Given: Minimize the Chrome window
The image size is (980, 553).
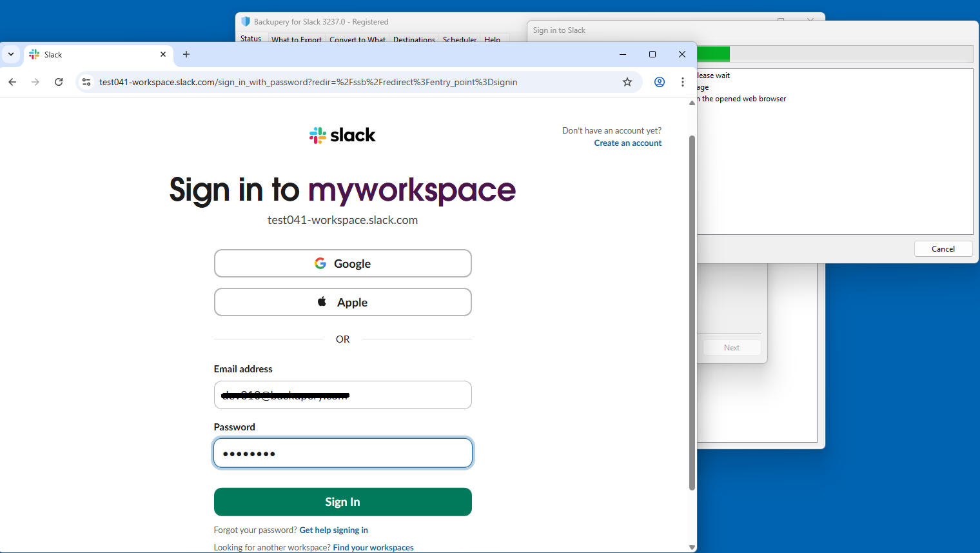Looking at the screenshot, I should coord(623,54).
